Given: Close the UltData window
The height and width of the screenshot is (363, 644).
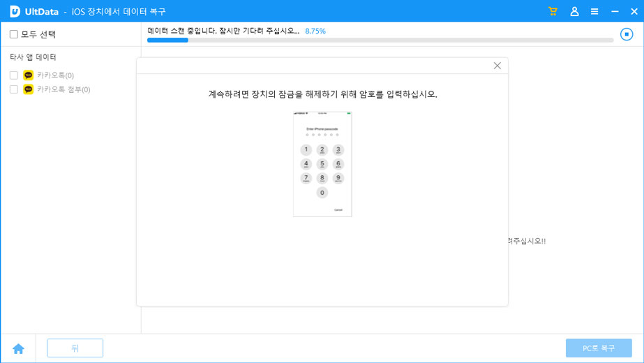Looking at the screenshot, I should pos(634,11).
